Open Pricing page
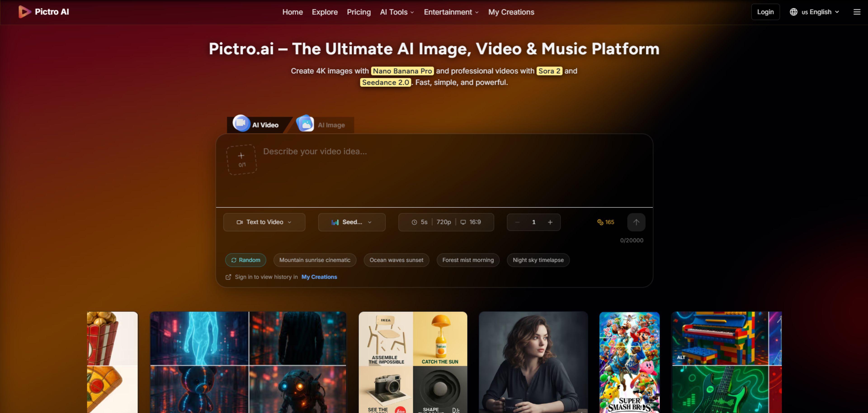This screenshot has height=413, width=868. (x=359, y=12)
